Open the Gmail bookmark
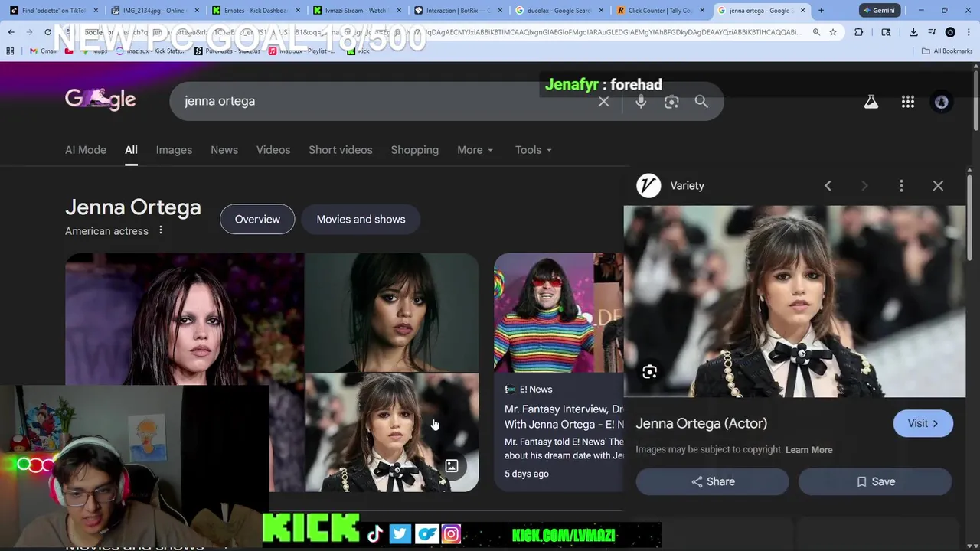980x551 pixels. tap(43, 51)
